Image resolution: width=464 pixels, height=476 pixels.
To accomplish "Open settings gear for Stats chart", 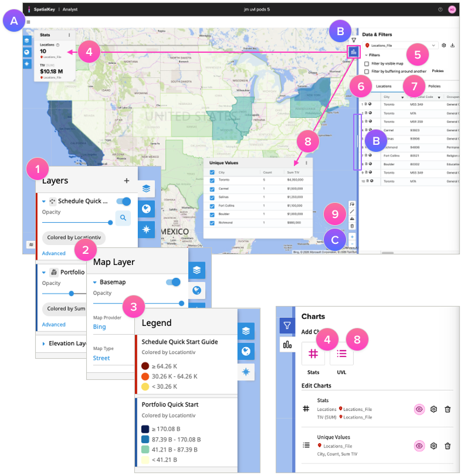I will click(x=433, y=410).
